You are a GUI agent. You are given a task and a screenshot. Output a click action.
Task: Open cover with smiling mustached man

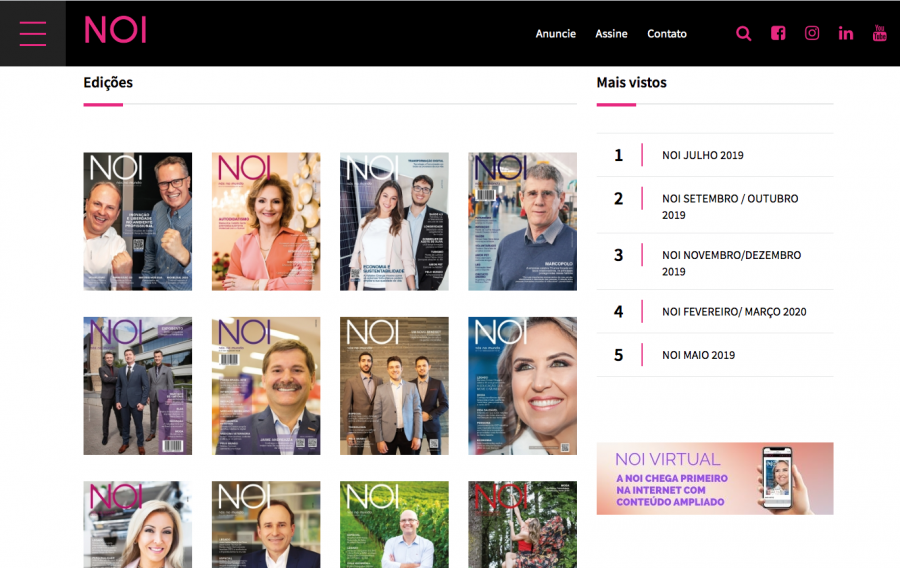click(x=266, y=386)
